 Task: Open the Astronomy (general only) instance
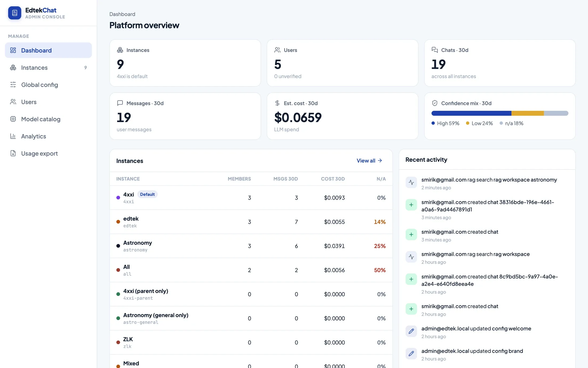pyautogui.click(x=156, y=315)
